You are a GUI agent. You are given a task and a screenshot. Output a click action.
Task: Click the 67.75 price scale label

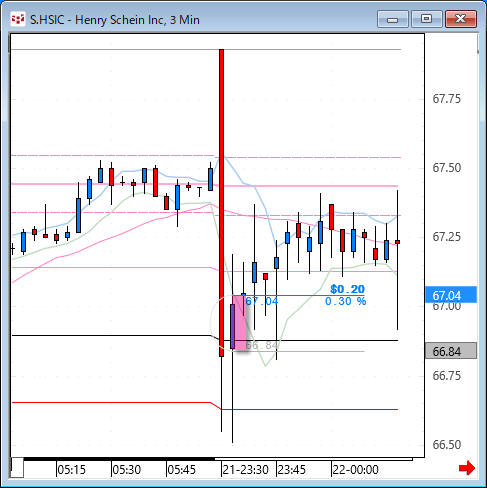447,99
